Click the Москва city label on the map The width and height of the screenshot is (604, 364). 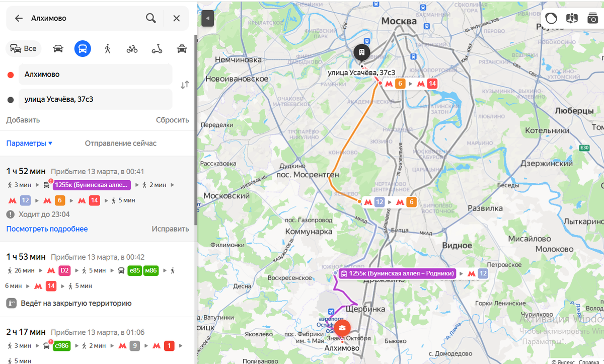coord(399,21)
